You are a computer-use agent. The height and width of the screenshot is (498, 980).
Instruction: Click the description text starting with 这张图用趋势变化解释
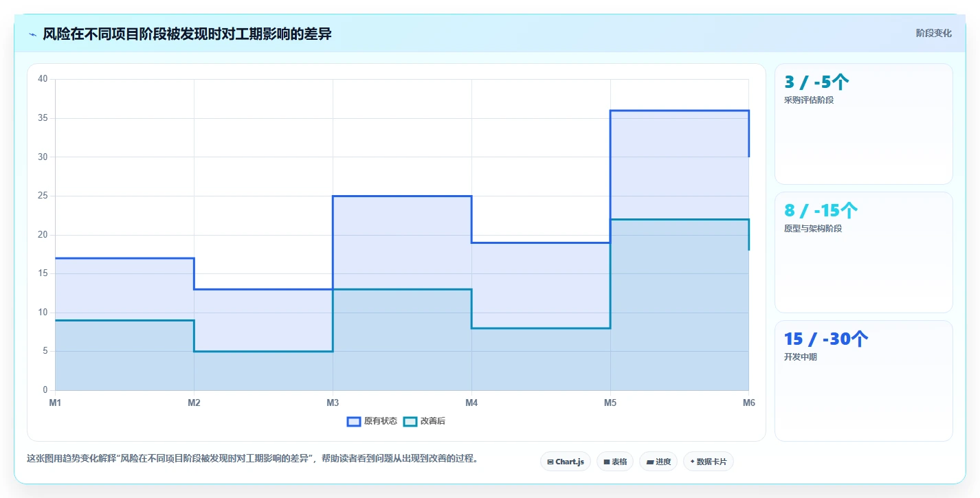pos(252,459)
